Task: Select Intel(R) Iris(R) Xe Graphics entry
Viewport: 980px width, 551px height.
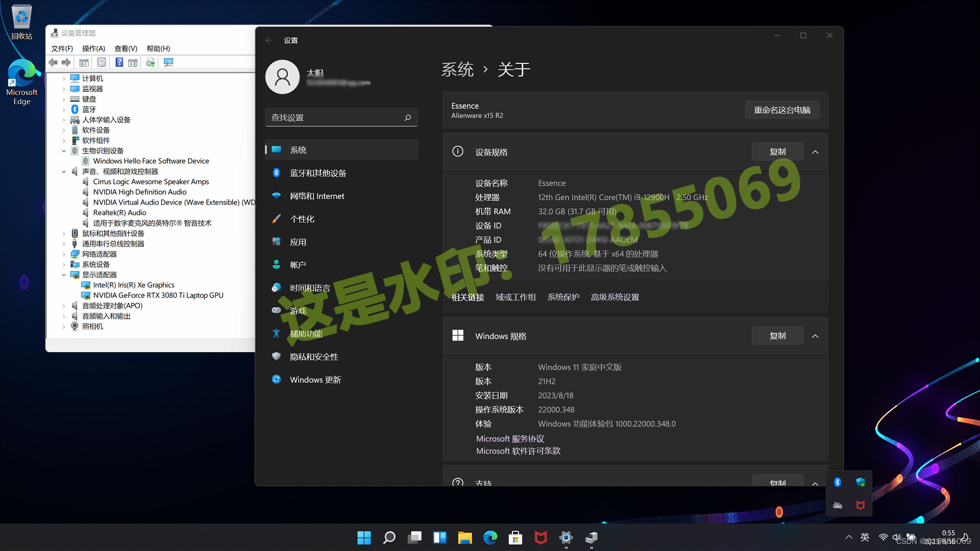Action: click(134, 285)
